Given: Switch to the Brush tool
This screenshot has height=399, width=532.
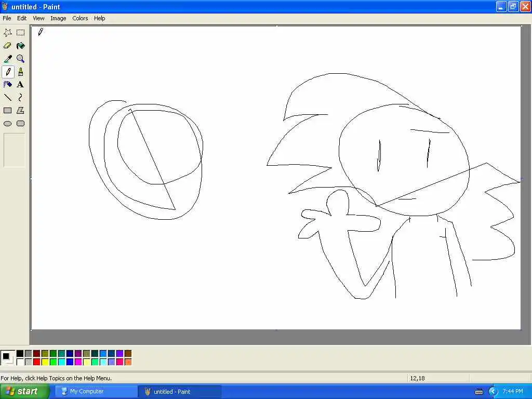Looking at the screenshot, I should [x=21, y=72].
